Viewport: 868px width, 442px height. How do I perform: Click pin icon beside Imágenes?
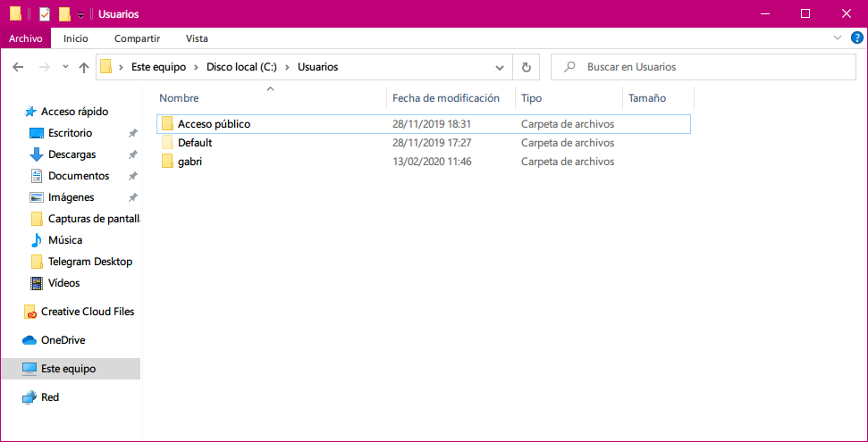tap(132, 197)
